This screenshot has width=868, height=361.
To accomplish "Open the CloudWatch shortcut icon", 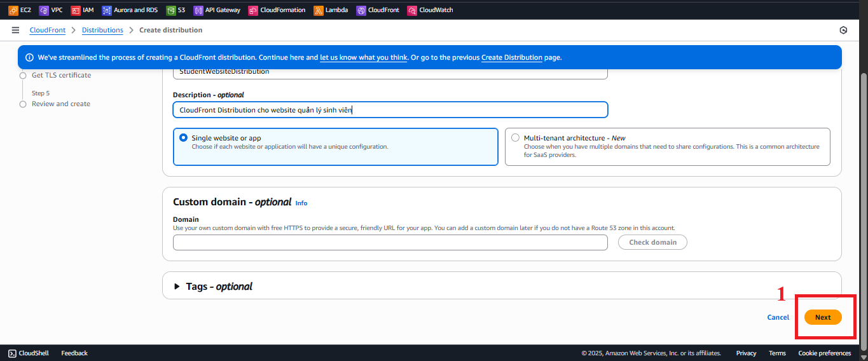I will click(x=412, y=10).
